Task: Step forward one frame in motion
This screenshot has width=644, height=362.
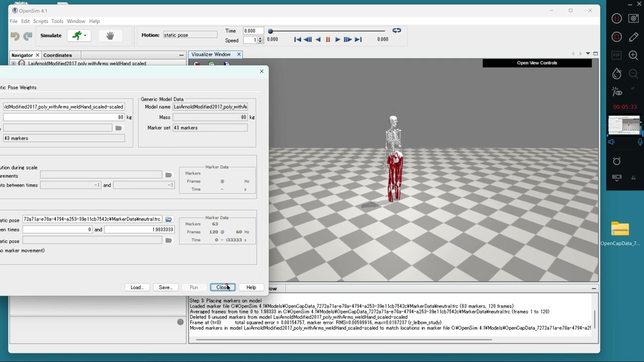Action: 348,39
